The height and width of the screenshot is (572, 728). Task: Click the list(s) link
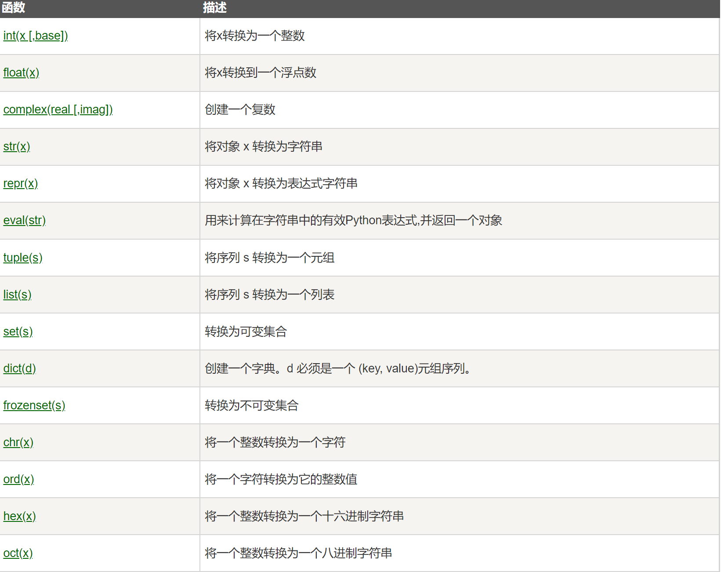point(17,295)
